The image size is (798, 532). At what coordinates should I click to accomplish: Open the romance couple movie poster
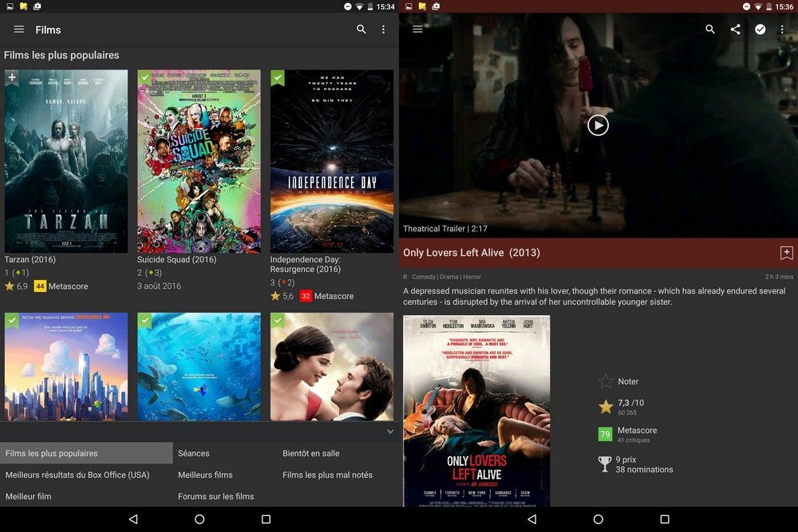(332, 367)
